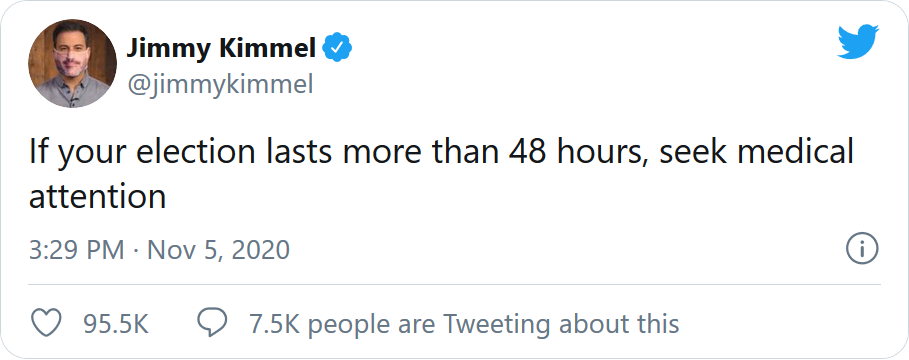Open the tweet info circle icon
Screen dimensions: 909x360
coord(862,250)
